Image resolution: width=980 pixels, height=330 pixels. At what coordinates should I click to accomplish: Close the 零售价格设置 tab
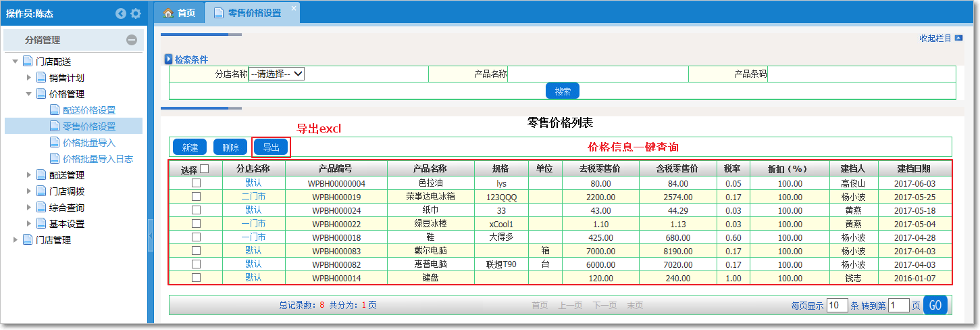coord(294,7)
